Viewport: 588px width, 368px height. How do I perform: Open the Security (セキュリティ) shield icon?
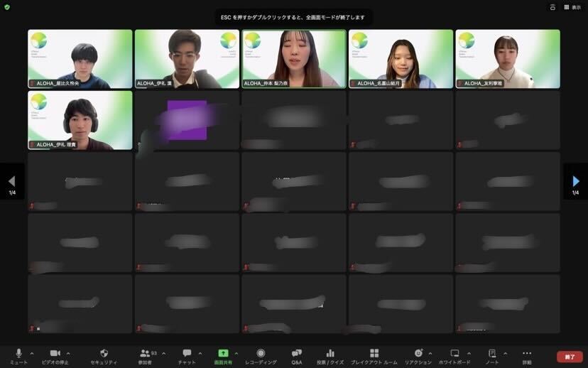pos(104,353)
